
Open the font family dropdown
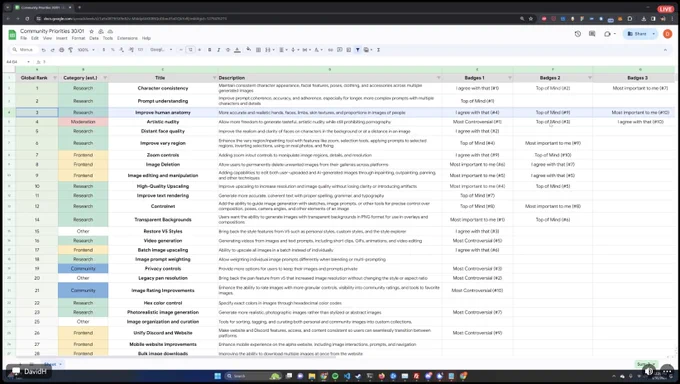161,50
